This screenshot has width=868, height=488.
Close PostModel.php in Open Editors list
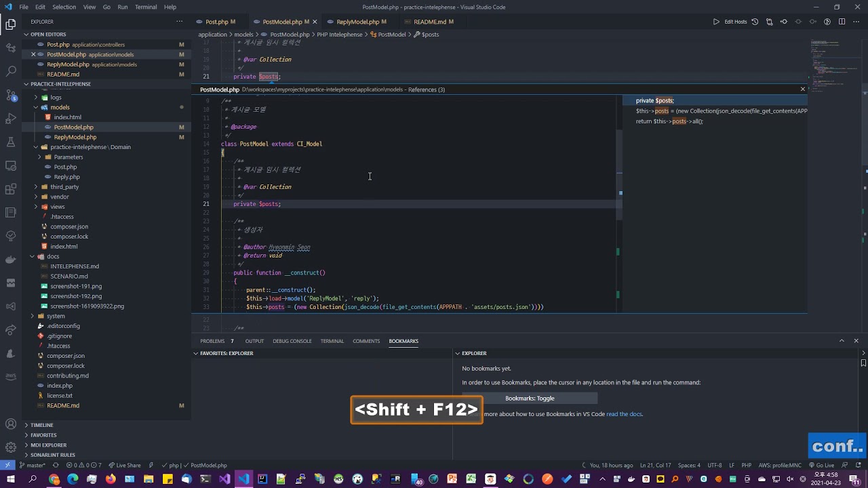33,54
